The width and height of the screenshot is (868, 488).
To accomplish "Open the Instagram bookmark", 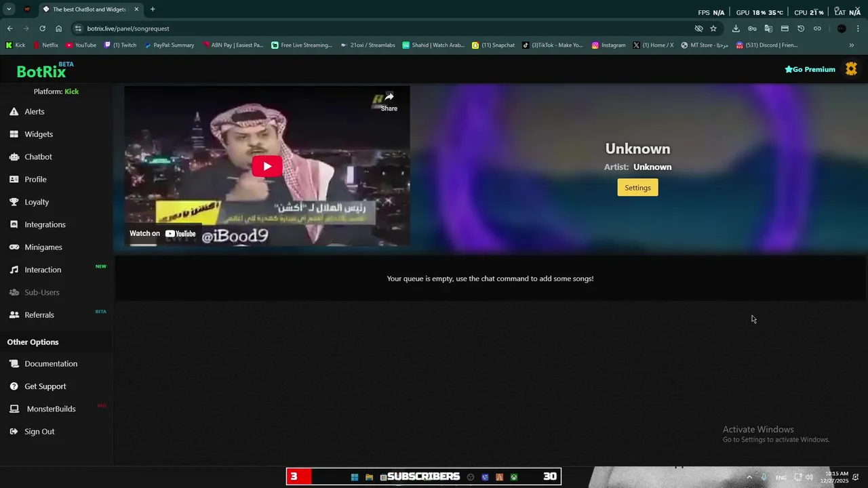I will click(x=608, y=45).
